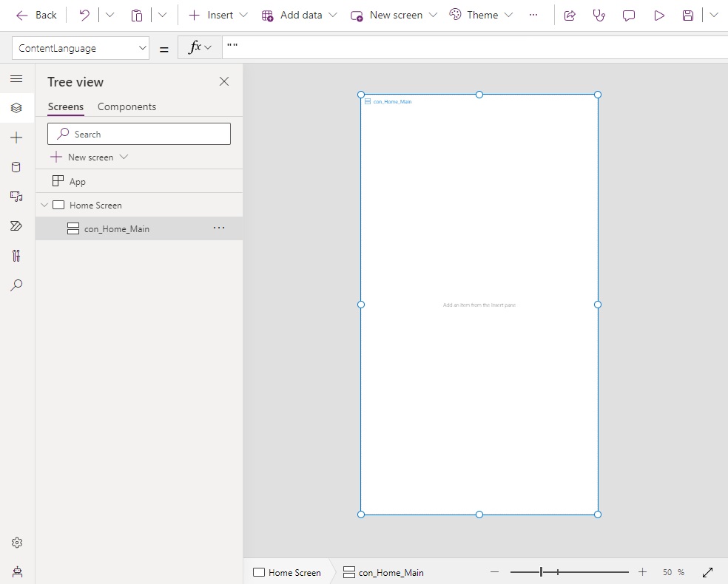Expand the Insert dropdown menu
Image resolution: width=728 pixels, height=584 pixels.
pos(243,16)
